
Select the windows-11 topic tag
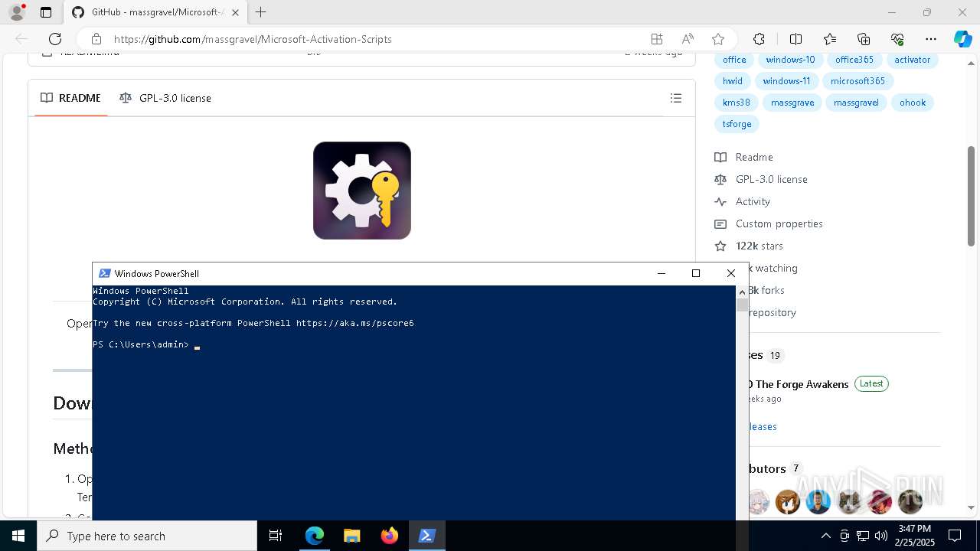click(786, 81)
